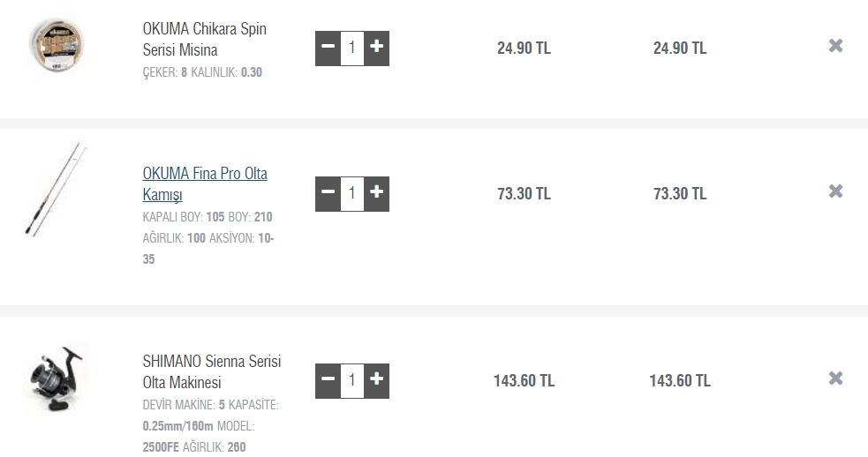This screenshot has height=457, width=868.
Task: Edit quantity field for Chikara Spin Misina
Action: tap(352, 48)
